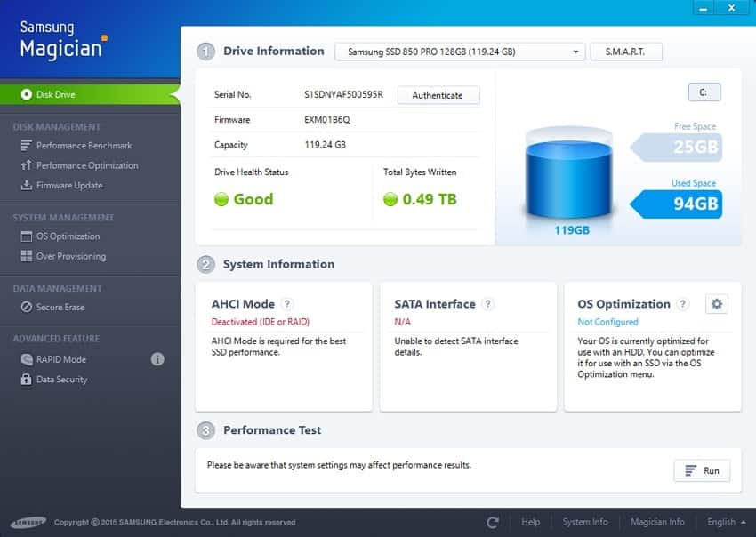Run the performance test
The height and width of the screenshot is (537, 756).
(x=702, y=470)
